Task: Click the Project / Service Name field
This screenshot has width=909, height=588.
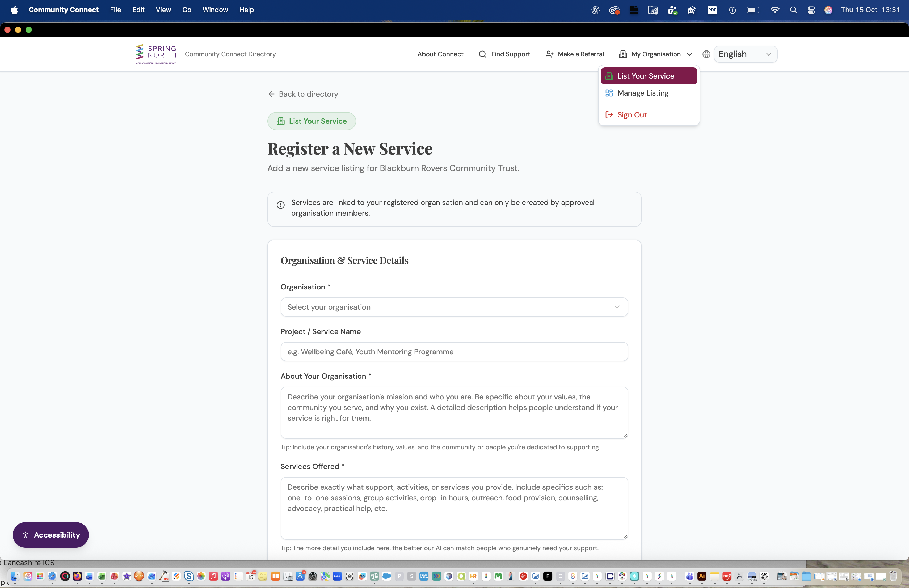Action: tap(454, 351)
